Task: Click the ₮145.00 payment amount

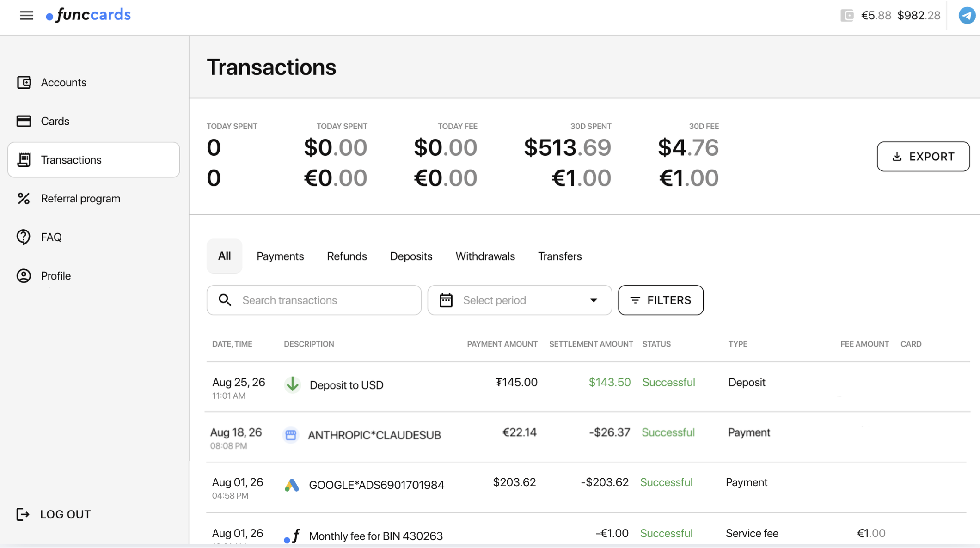Action: [x=516, y=383]
